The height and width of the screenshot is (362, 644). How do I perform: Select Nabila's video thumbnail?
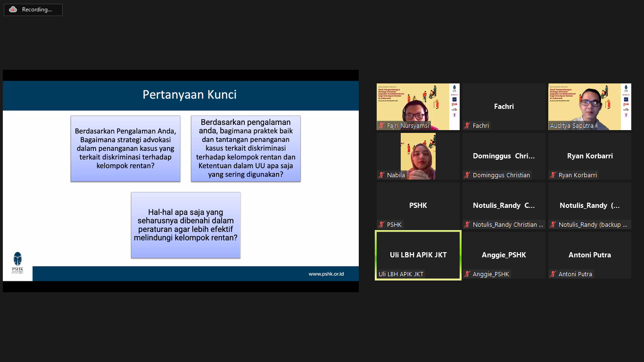click(x=418, y=156)
